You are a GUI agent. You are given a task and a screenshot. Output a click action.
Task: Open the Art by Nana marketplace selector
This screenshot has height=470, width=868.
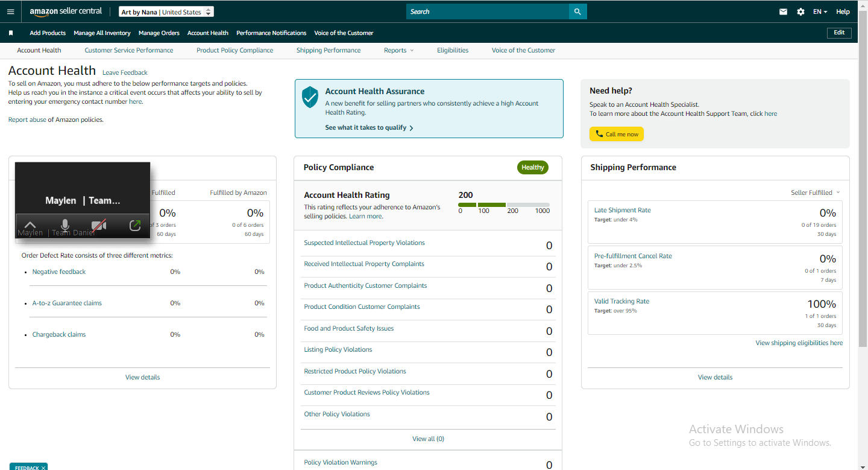166,12
